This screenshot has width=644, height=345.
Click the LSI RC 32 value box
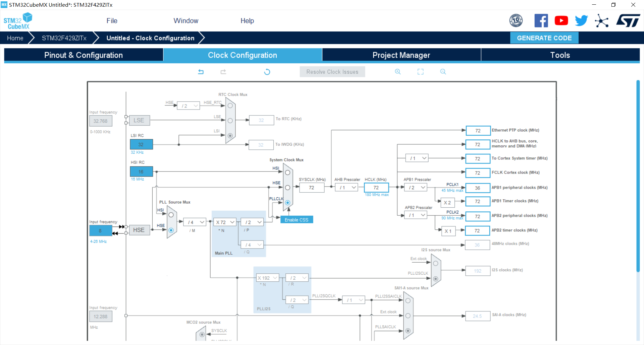tap(141, 144)
